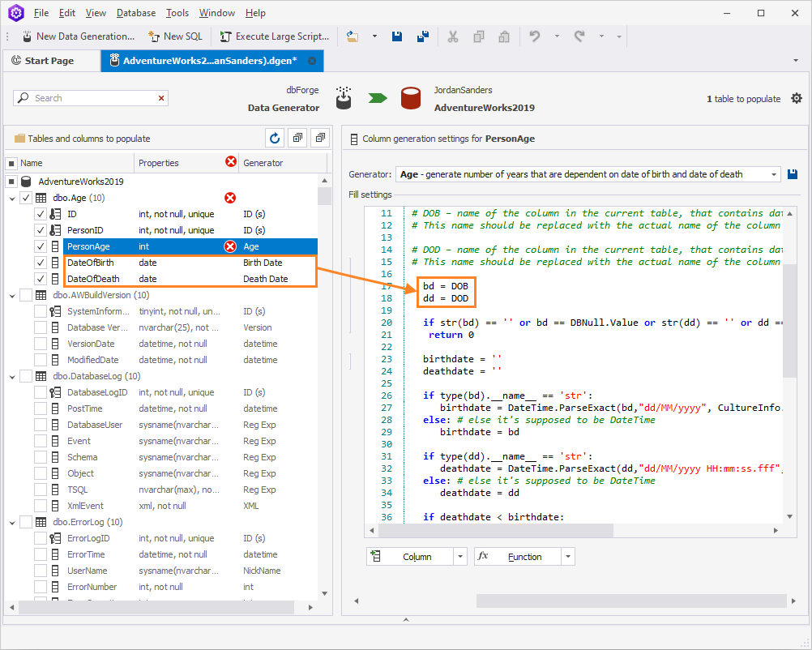Check the dbo.DatabaseLog table checkbox
The height and width of the screenshot is (650, 812).
pos(26,376)
